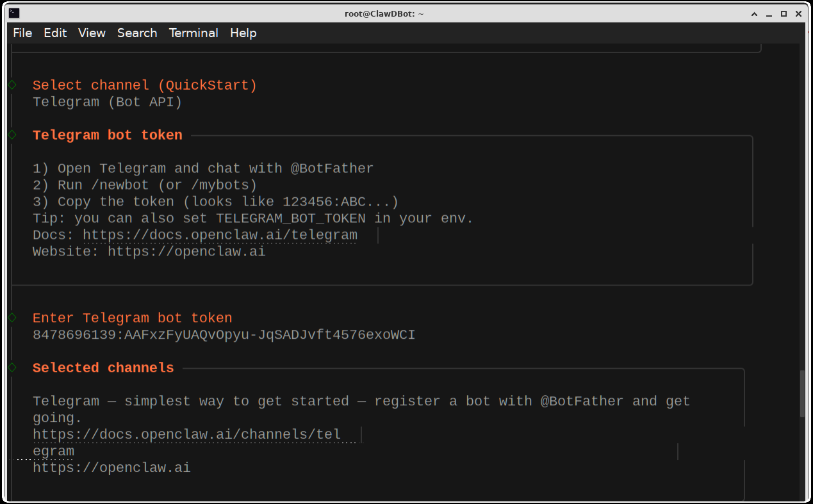Close the terminal window
813x504 pixels.
point(799,13)
